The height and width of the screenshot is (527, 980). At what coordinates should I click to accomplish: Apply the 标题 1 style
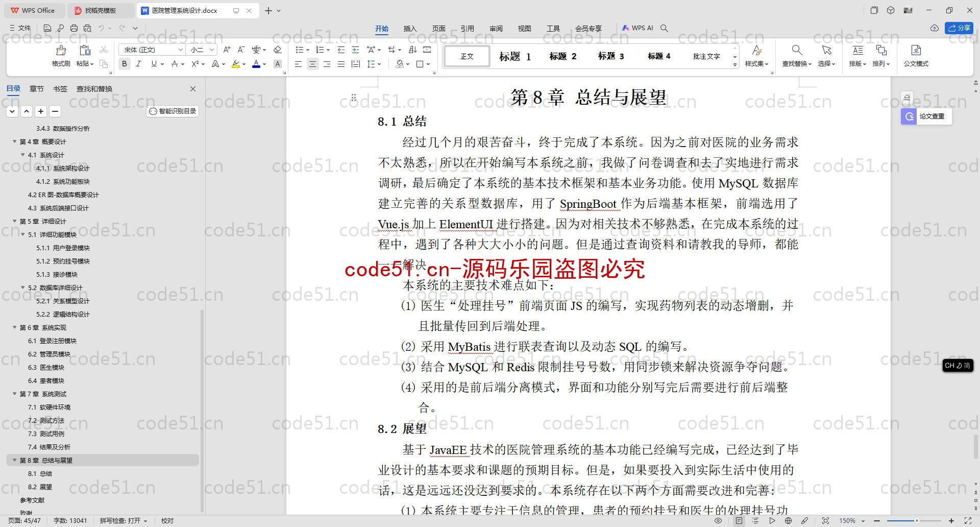pos(515,56)
